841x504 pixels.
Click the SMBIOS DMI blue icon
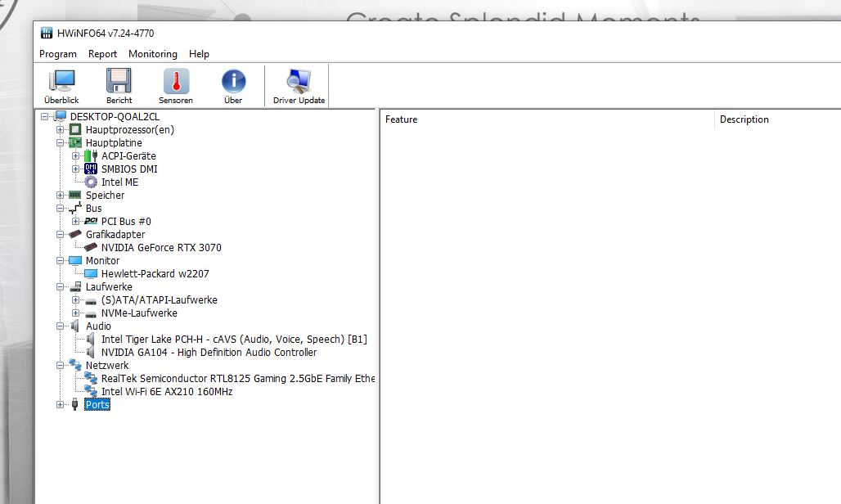(91, 169)
